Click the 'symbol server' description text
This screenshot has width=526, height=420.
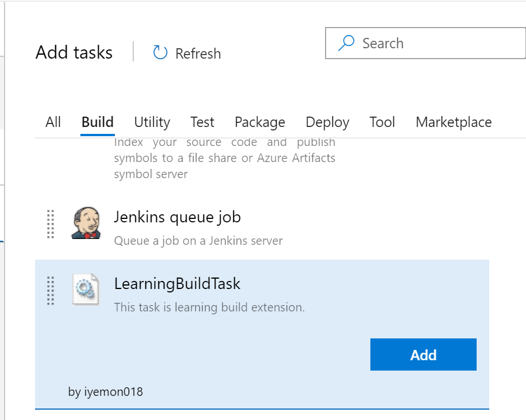tap(150, 174)
